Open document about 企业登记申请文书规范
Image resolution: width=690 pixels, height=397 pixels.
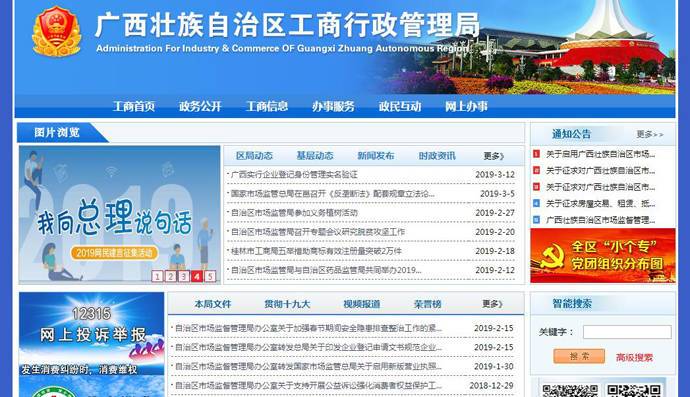[x=308, y=347]
